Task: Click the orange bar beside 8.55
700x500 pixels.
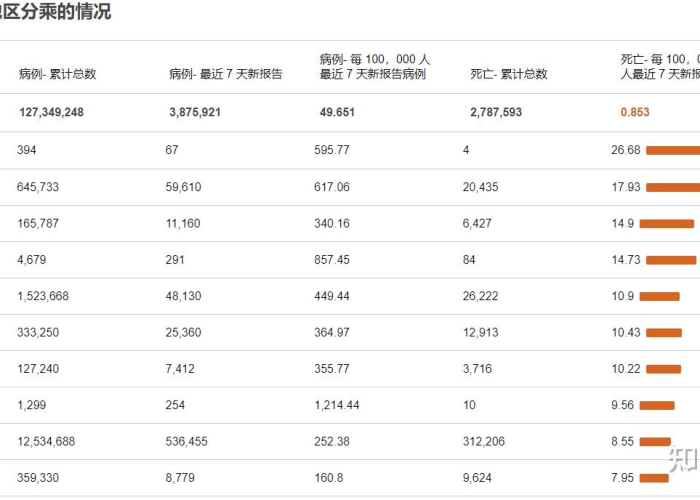Action: 655,442
